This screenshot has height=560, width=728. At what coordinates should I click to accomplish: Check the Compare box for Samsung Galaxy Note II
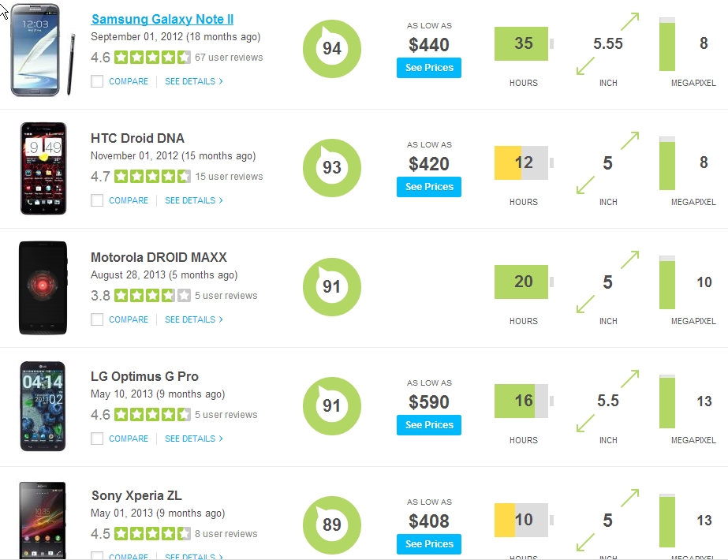(97, 81)
